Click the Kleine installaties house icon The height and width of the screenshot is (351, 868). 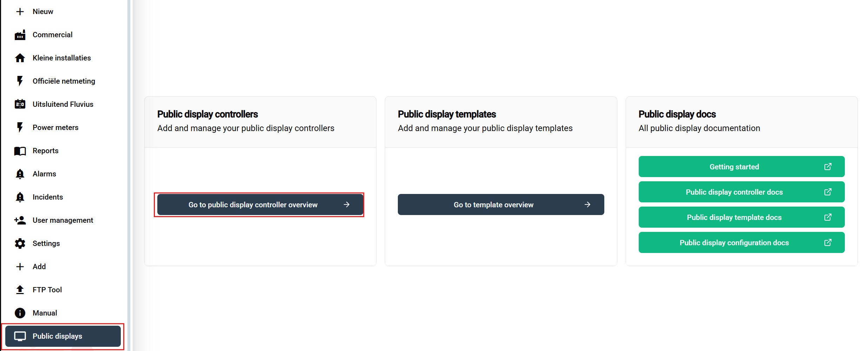[x=20, y=58]
